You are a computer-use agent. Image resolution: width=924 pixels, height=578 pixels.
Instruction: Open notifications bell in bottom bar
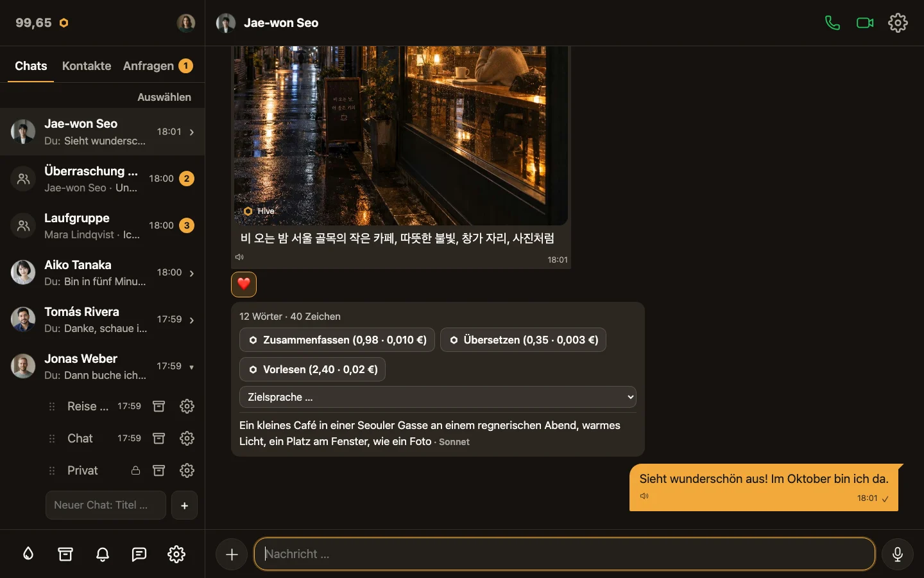click(103, 554)
